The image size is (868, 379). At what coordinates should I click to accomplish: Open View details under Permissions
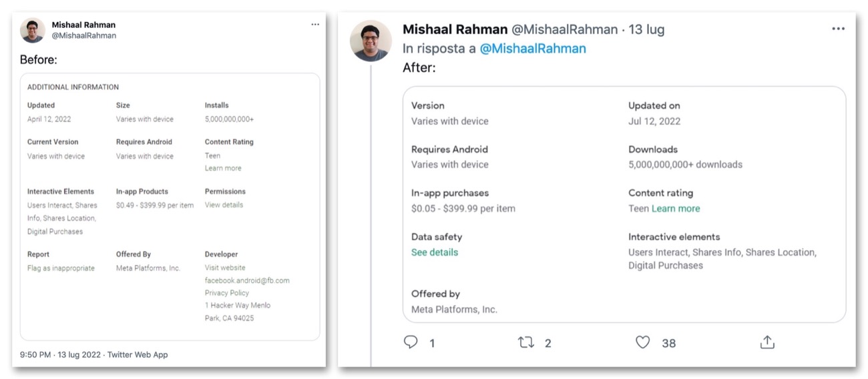pyautogui.click(x=224, y=205)
